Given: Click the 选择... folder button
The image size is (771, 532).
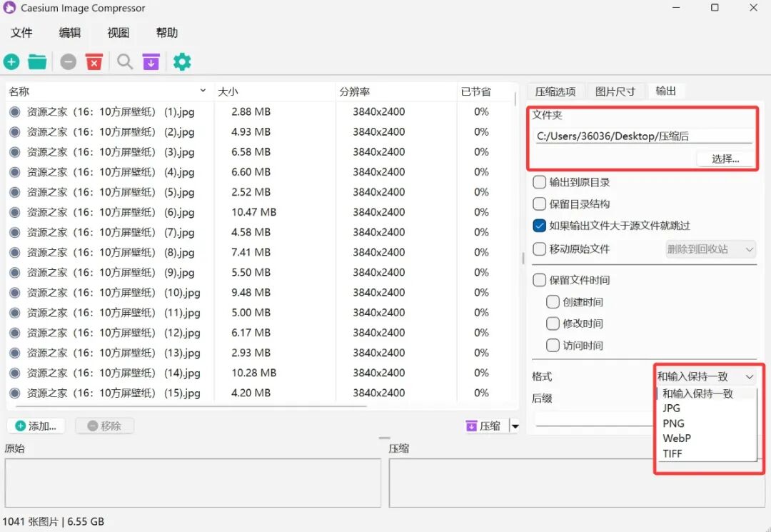Looking at the screenshot, I should pyautogui.click(x=725, y=159).
